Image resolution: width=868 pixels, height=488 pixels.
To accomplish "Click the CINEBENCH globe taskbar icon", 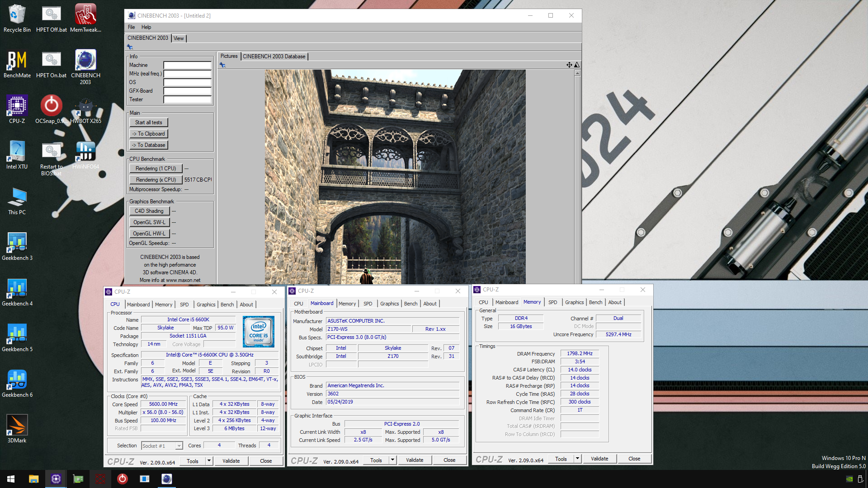I will (166, 479).
